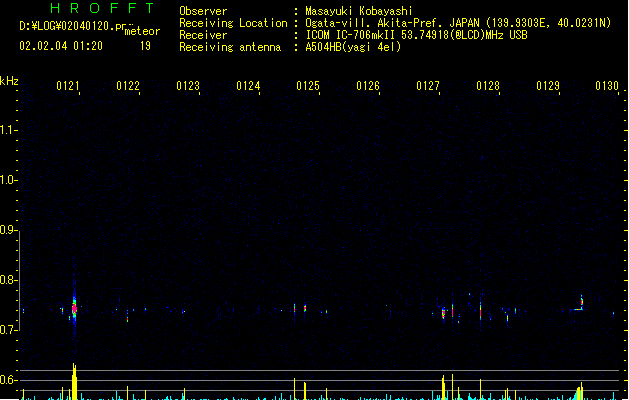Click the HROFFT title text
The height and width of the screenshot is (400, 629).
pos(102,8)
